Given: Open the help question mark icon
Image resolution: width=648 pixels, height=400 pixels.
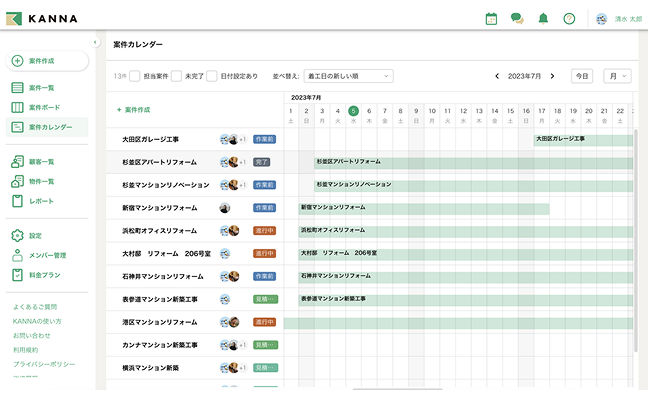Looking at the screenshot, I should coord(569,19).
